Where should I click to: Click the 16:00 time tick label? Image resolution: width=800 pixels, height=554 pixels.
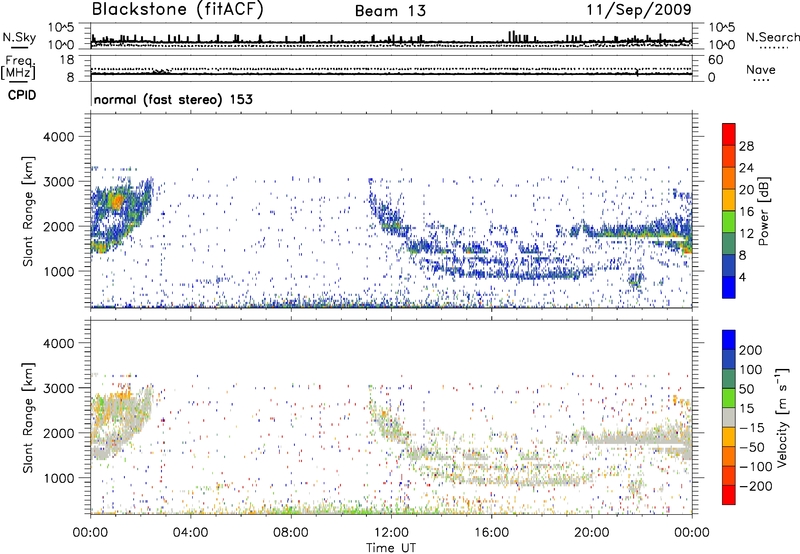click(491, 533)
